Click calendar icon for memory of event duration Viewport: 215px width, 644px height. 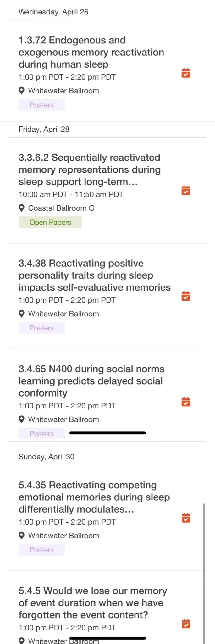tap(186, 623)
